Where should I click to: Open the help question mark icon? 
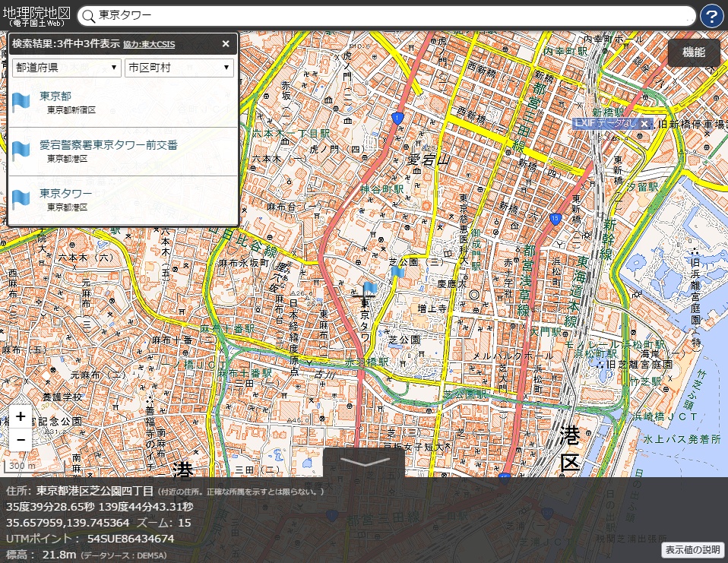click(711, 16)
